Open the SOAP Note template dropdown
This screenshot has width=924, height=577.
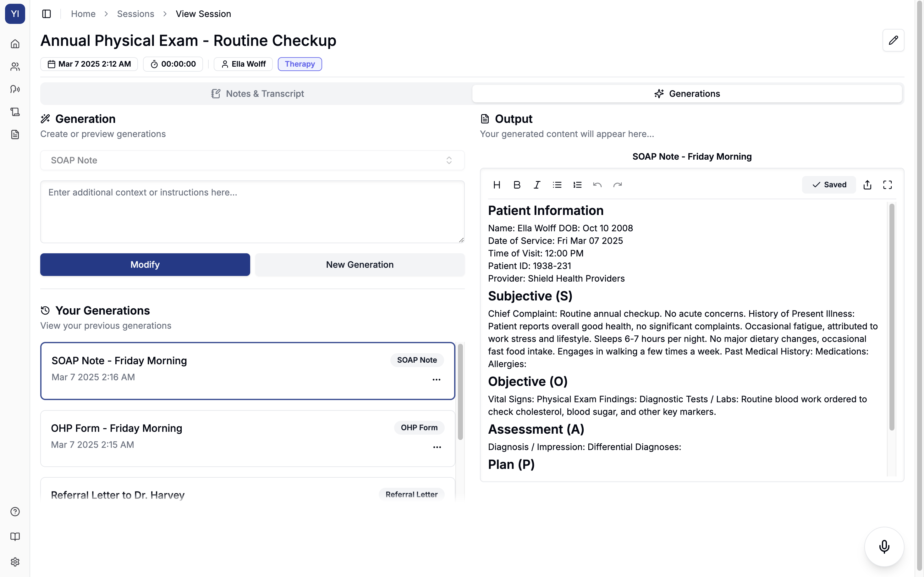click(252, 160)
